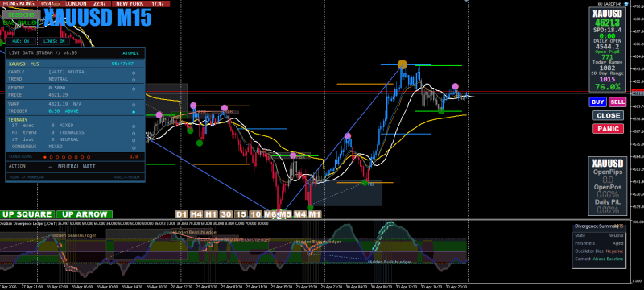Click the OpenPos percentage value

608,194
